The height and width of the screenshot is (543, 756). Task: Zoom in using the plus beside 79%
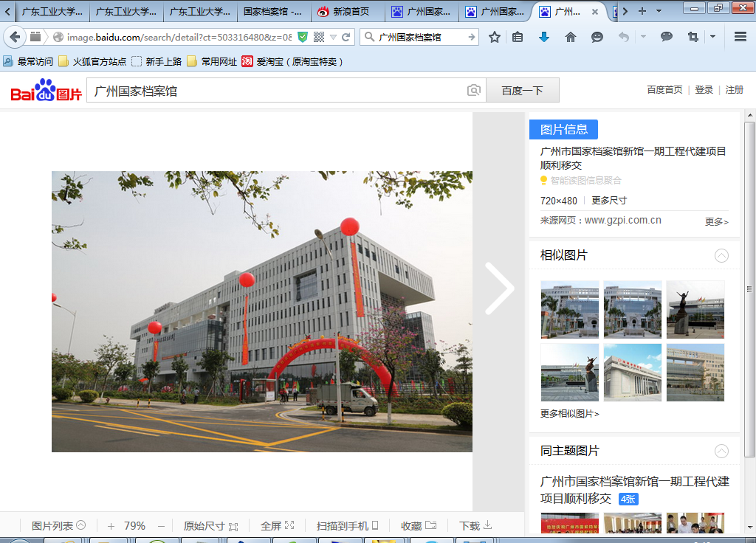[111, 526]
